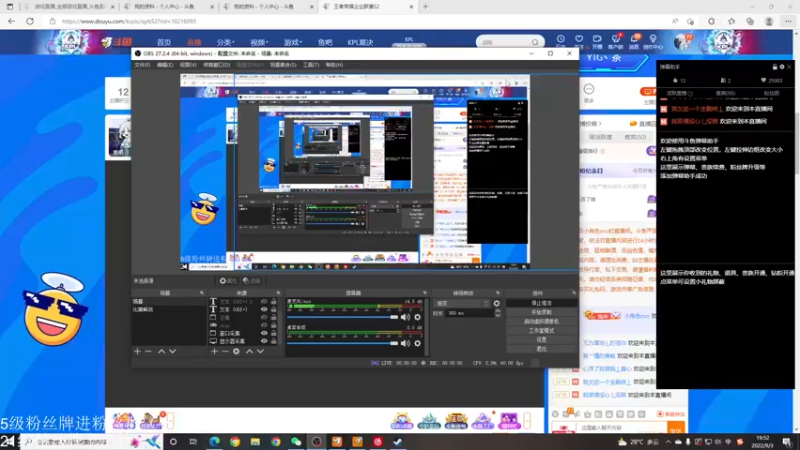Image resolution: width=800 pixels, height=450 pixels.
Task: Open OBS 视图(V) View menu
Action: click(188, 65)
